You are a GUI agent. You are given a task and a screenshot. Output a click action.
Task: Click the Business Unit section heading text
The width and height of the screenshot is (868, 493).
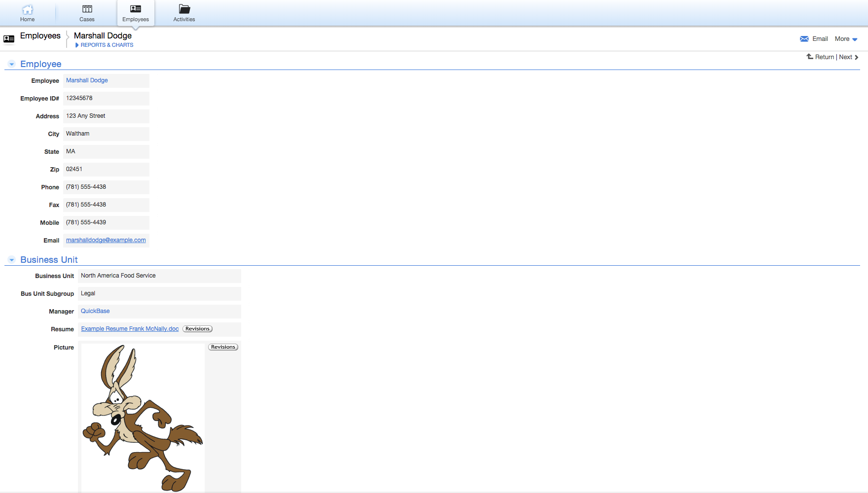pyautogui.click(x=49, y=260)
